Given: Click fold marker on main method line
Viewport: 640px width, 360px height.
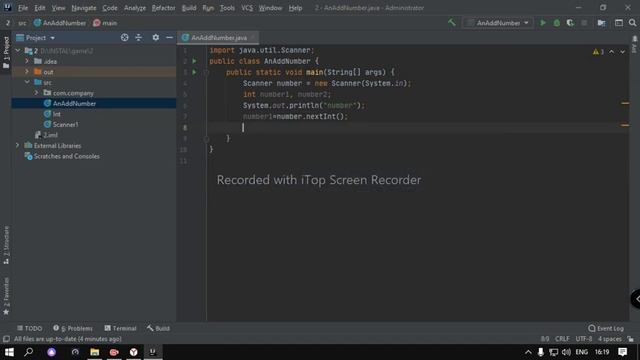Looking at the screenshot, I should coord(206,73).
